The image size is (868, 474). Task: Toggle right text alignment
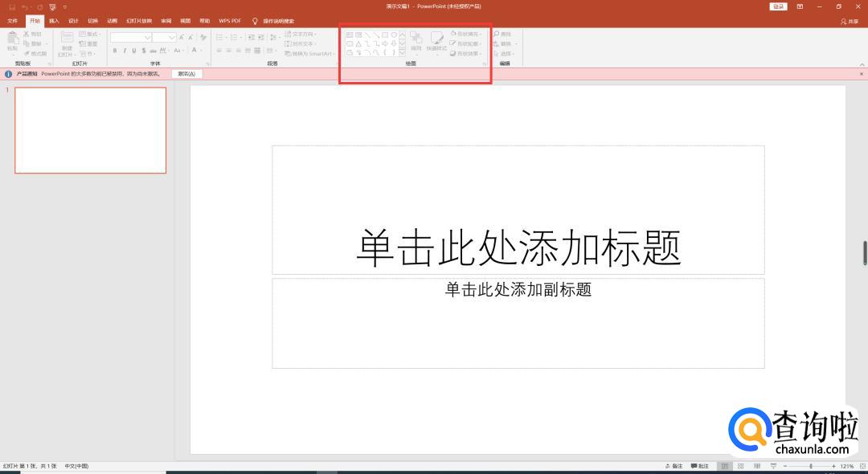click(238, 51)
